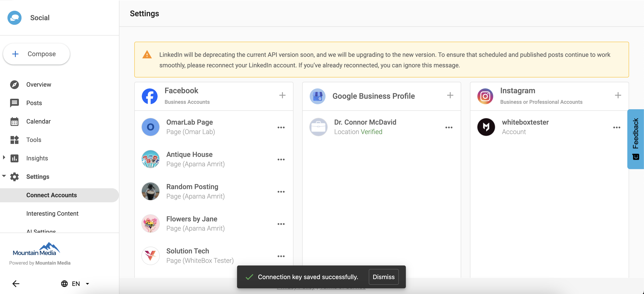Click the Antique House avatar

point(151,159)
